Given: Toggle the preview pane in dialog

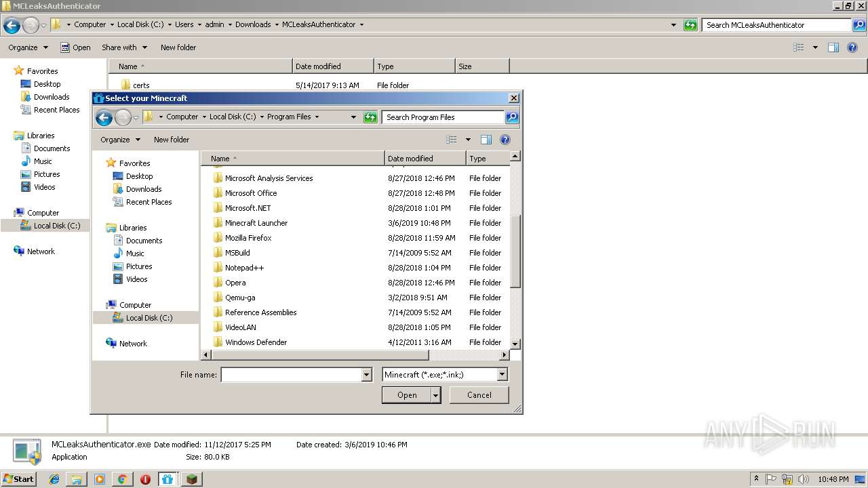Looking at the screenshot, I should tap(486, 140).
